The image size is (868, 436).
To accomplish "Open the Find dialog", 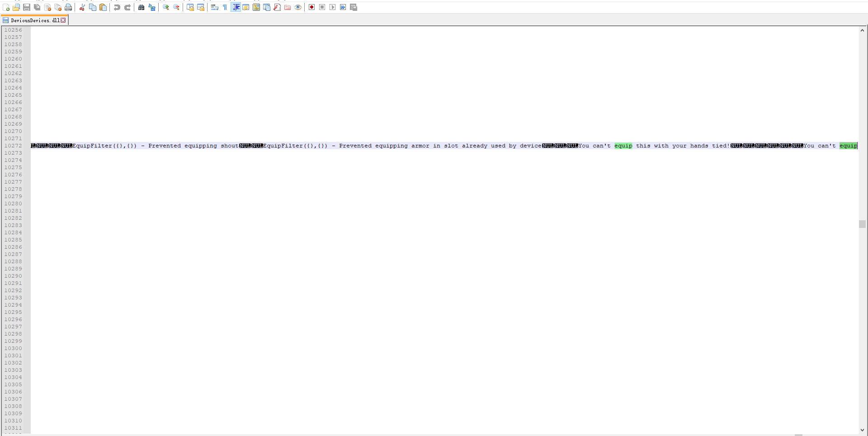I will tap(141, 7).
